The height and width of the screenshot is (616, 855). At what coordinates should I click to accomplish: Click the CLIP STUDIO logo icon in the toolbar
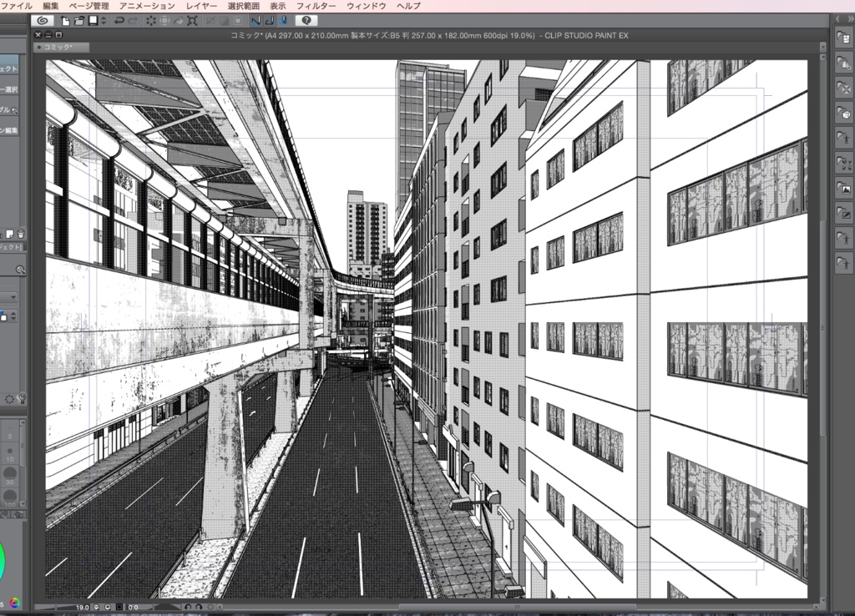41,21
